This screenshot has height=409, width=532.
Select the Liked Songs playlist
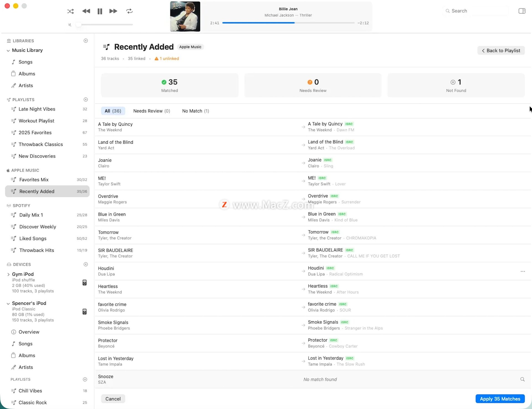click(x=47, y=238)
